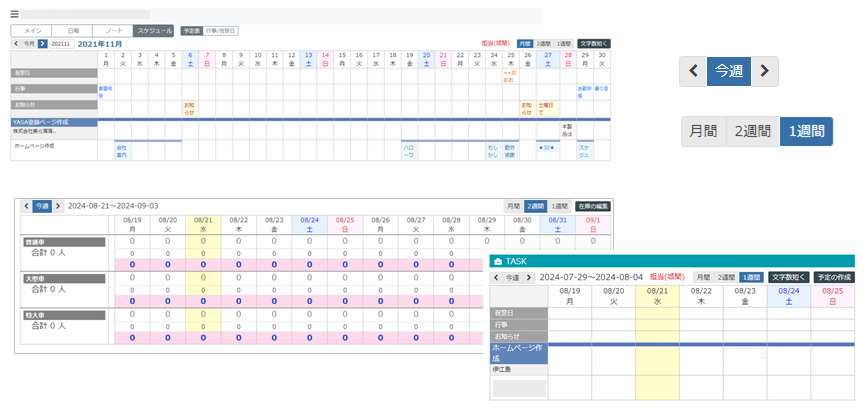Click the large previous week chevron
The width and height of the screenshot is (866, 415).
(693, 71)
